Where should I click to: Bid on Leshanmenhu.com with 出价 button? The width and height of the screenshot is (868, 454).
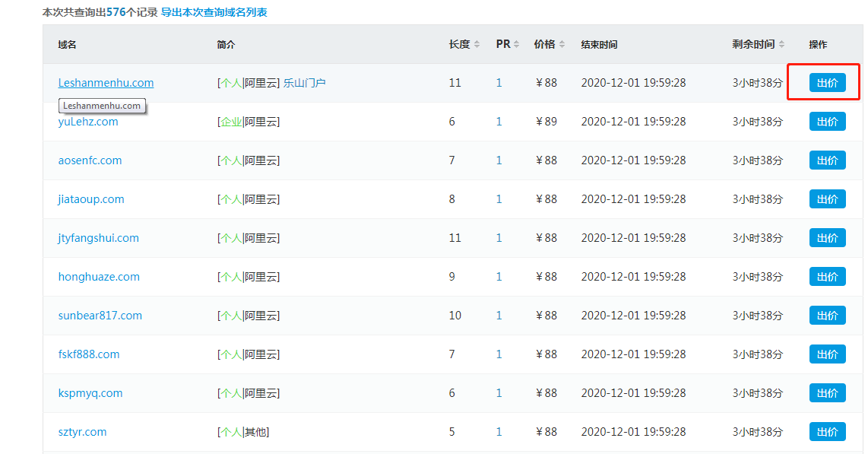[827, 83]
